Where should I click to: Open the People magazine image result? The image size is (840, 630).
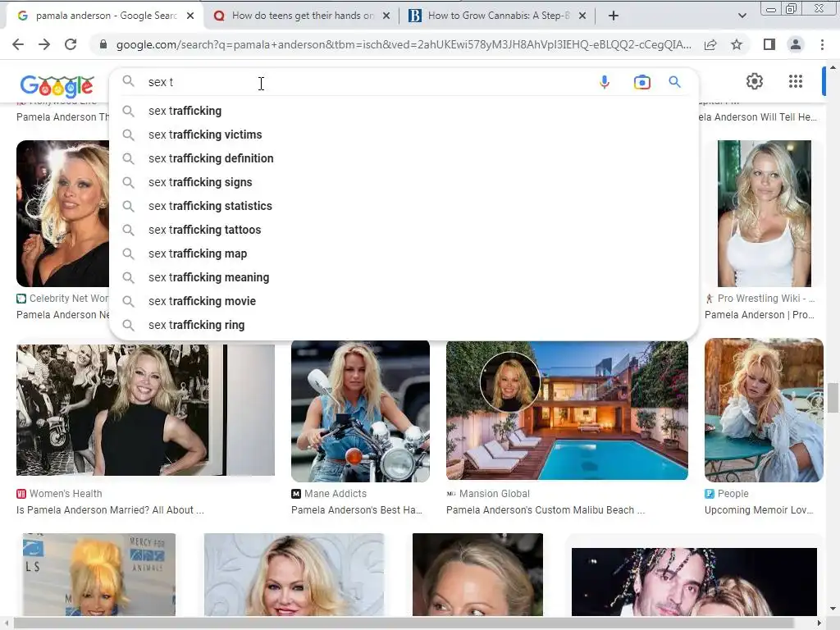(764, 410)
